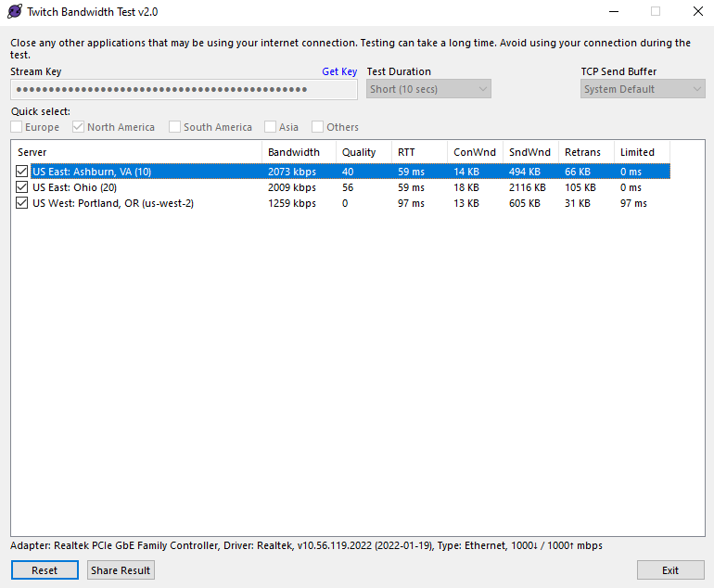Sort by the RTT column header

click(419, 152)
